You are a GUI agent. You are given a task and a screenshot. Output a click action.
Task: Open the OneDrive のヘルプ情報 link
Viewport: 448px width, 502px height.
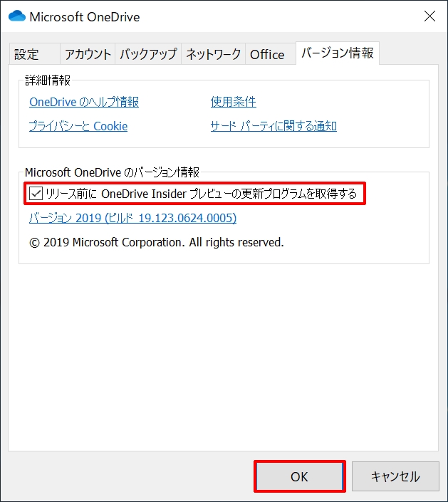(x=84, y=102)
